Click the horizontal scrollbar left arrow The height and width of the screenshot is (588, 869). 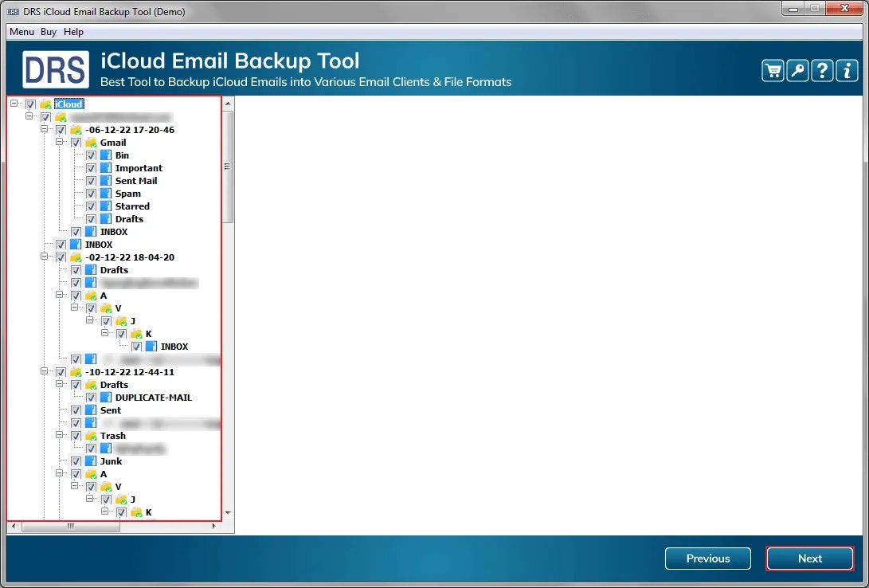click(x=14, y=527)
